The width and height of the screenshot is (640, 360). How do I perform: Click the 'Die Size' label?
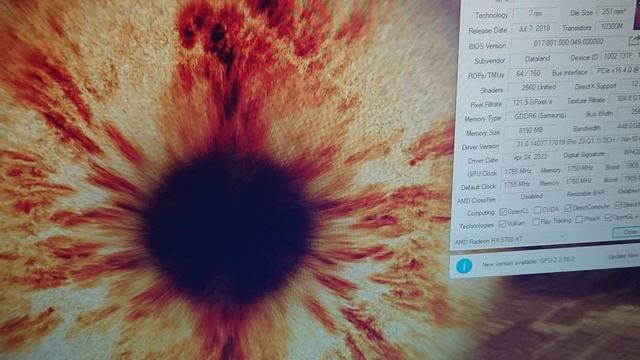pyautogui.click(x=581, y=13)
